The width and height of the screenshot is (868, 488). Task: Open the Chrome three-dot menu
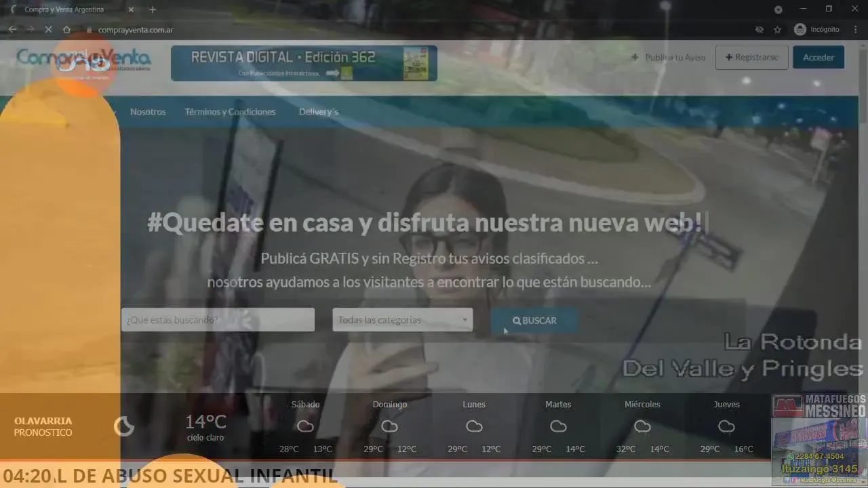(x=856, y=30)
